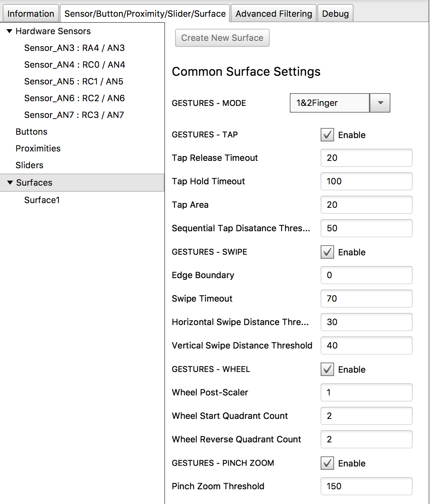Viewport: 432px width, 504px height.
Task: Go to the Debug tab
Action: (x=335, y=14)
